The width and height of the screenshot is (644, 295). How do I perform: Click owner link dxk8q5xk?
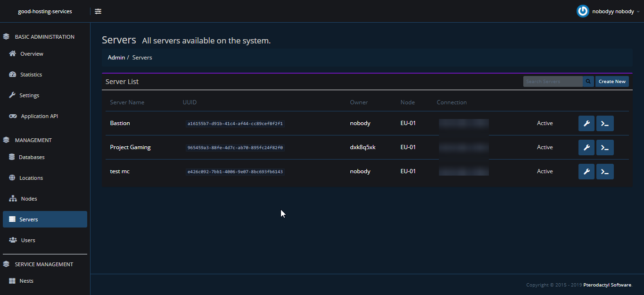[x=363, y=147]
